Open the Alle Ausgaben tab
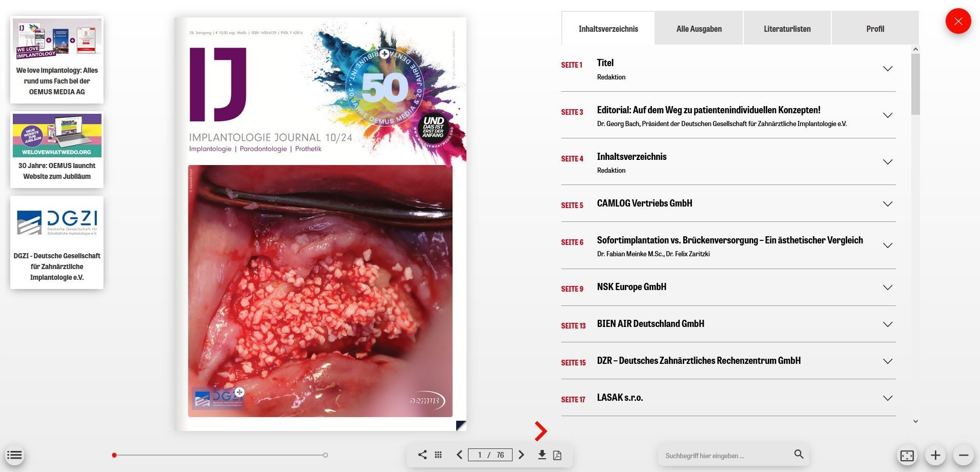Image resolution: width=980 pixels, height=472 pixels. pos(699,29)
